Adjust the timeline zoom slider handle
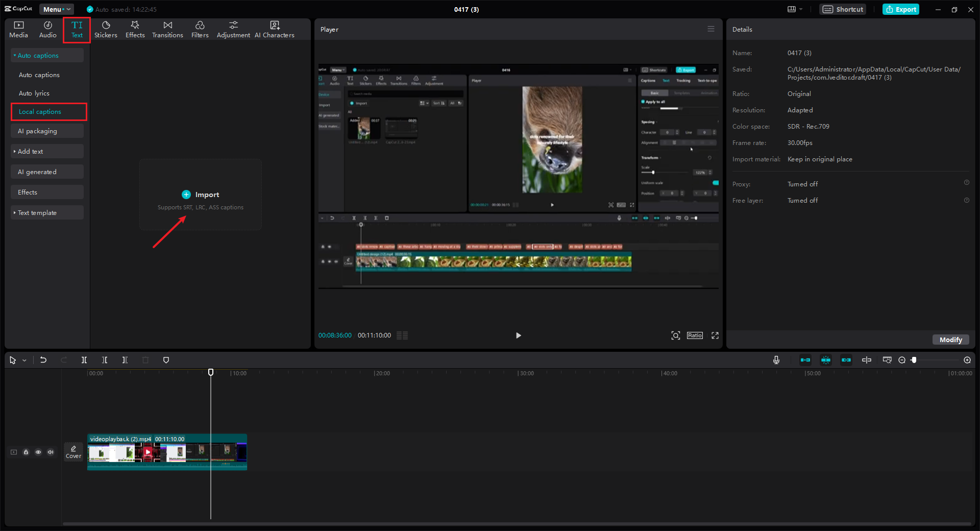Image resolution: width=980 pixels, height=531 pixels. tap(914, 360)
